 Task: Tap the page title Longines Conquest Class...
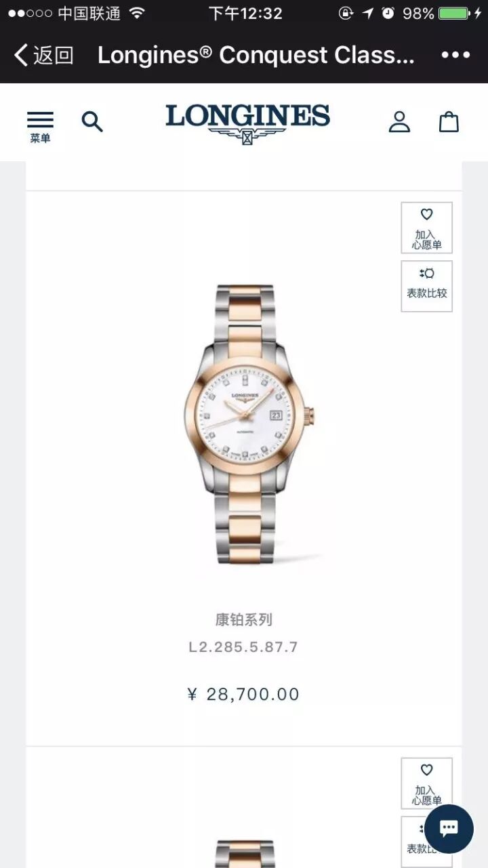click(256, 55)
